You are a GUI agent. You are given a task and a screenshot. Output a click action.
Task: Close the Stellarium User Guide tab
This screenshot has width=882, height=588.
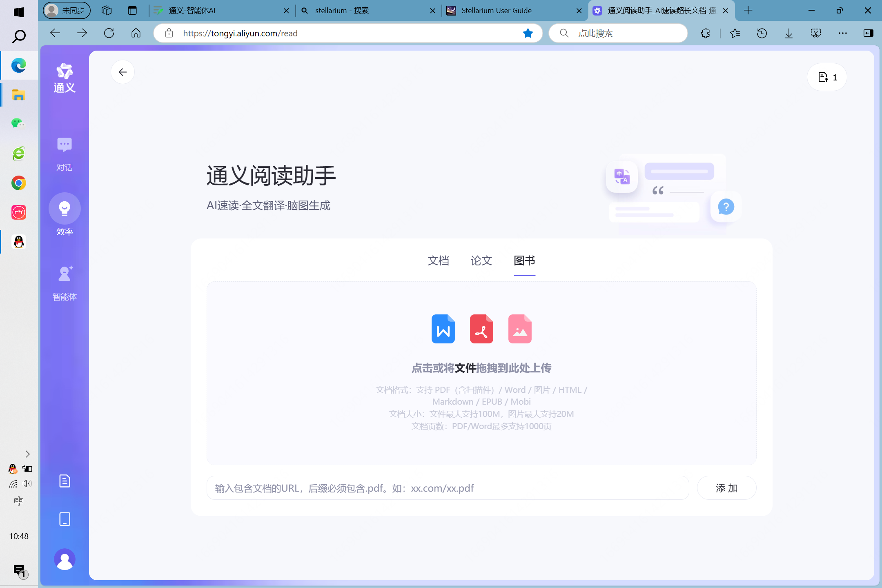579,11
